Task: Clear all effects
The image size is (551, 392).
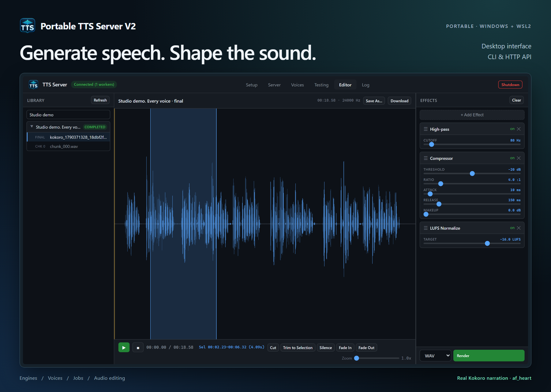Action: pyautogui.click(x=516, y=100)
